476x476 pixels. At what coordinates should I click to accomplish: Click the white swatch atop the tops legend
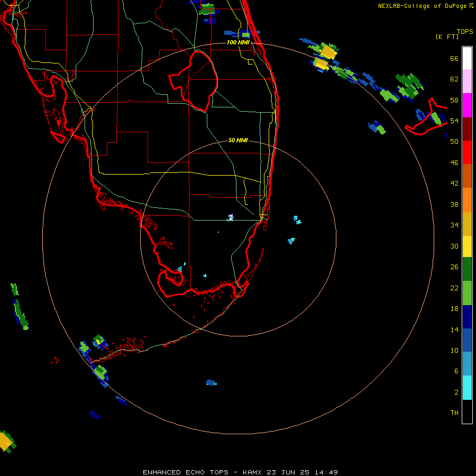click(x=467, y=58)
